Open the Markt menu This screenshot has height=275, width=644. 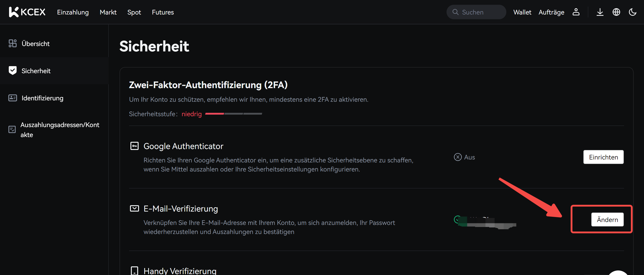coord(108,12)
